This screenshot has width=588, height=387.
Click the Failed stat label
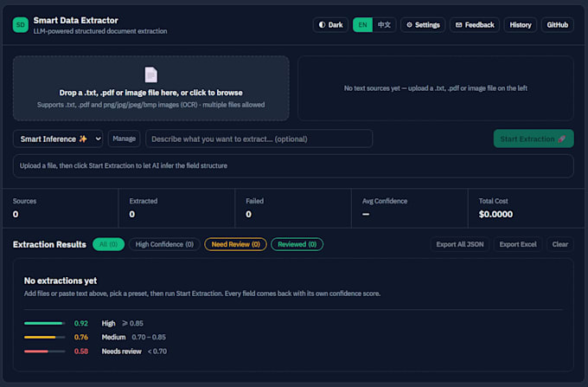click(x=254, y=201)
